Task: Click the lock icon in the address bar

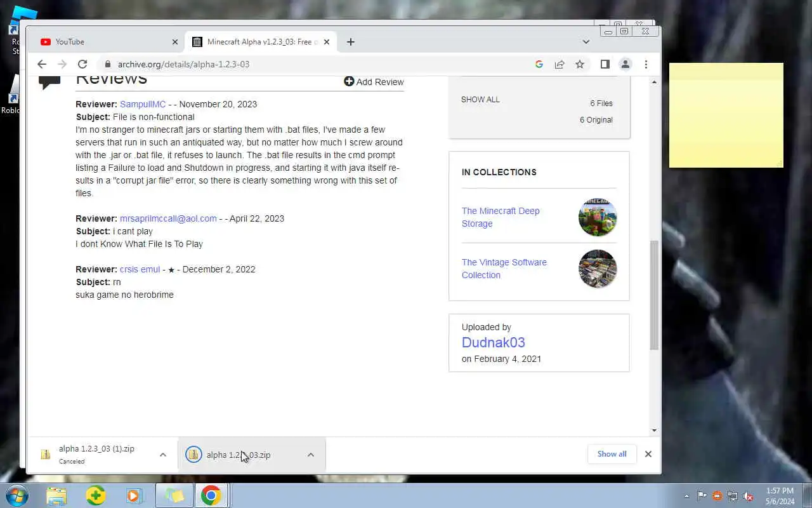Action: coord(107,64)
